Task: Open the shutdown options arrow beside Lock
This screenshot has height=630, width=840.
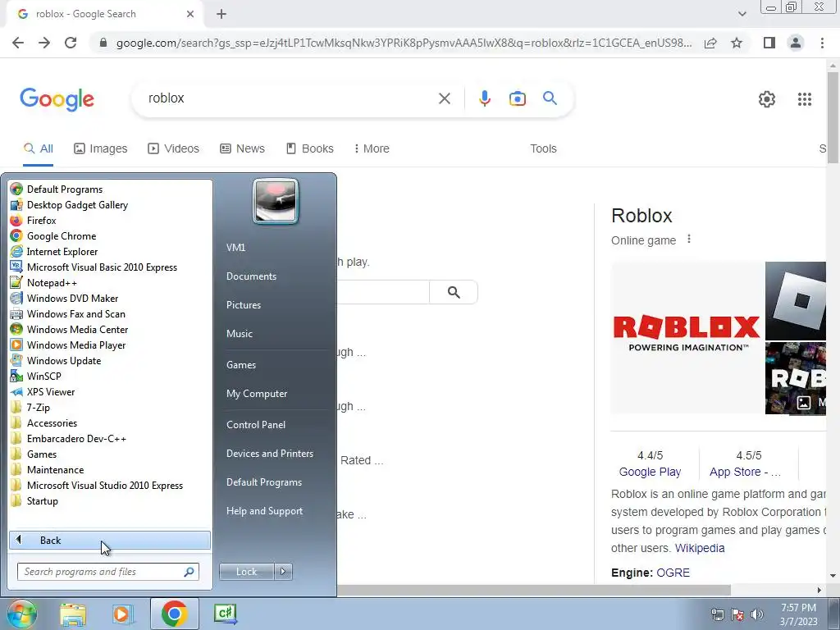Action: click(x=283, y=572)
